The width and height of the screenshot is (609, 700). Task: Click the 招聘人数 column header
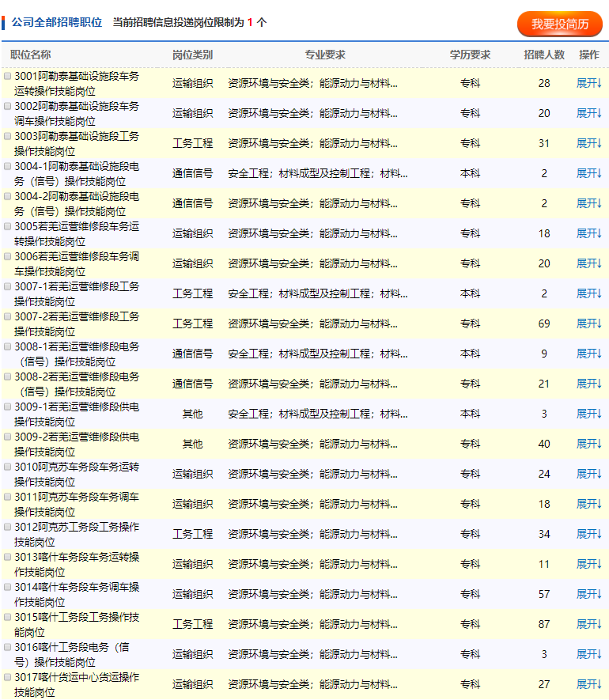click(x=544, y=55)
